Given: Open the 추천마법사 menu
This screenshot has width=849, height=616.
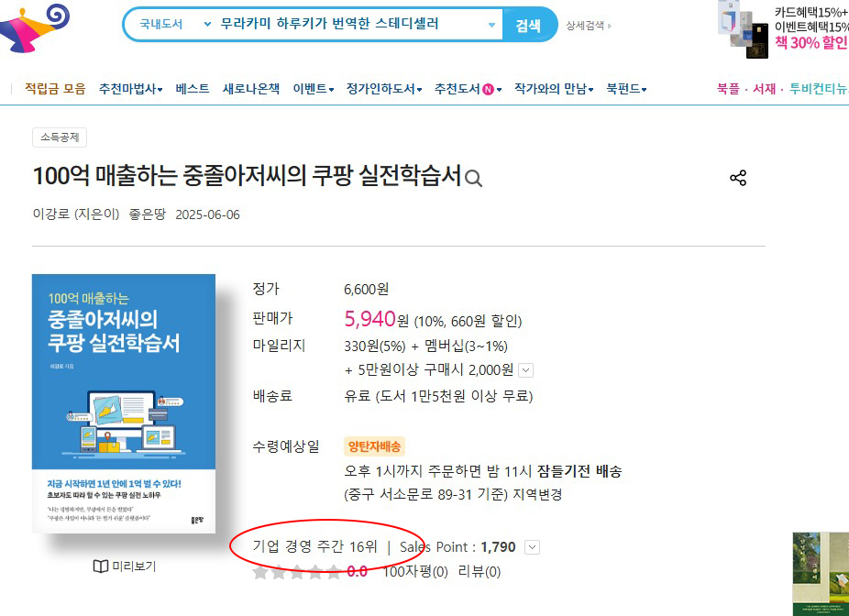Looking at the screenshot, I should click(x=130, y=89).
